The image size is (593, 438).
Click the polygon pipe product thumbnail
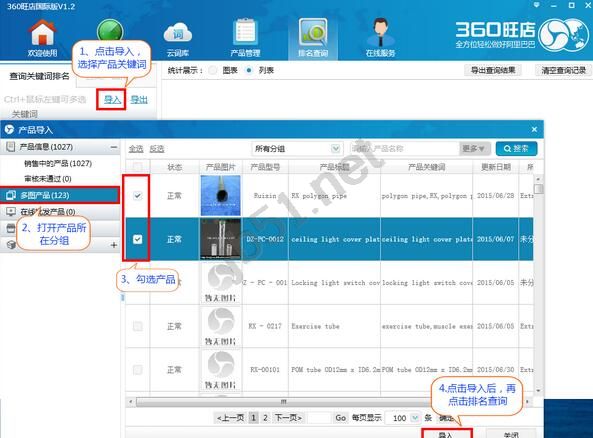[x=220, y=196]
